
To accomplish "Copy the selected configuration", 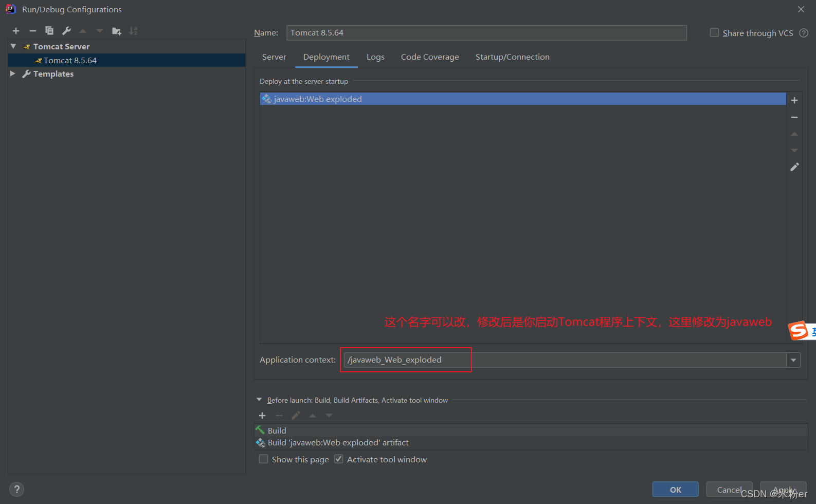I will 49,31.
